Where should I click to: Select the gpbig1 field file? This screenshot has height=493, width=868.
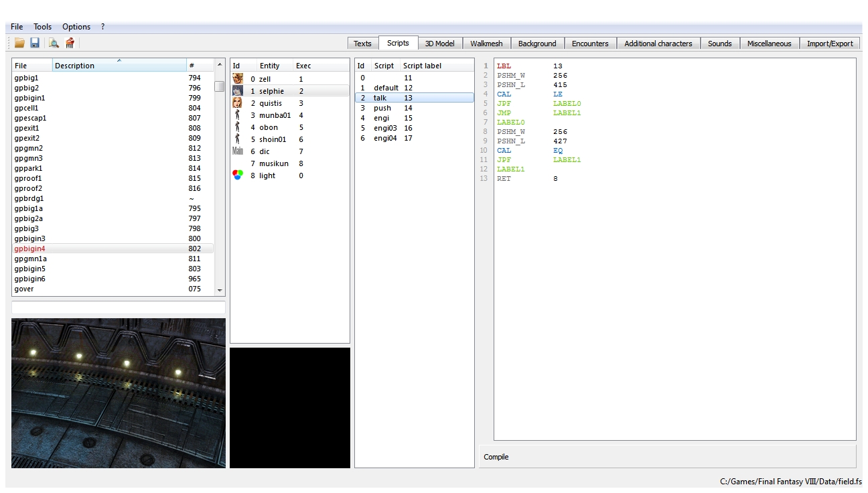coord(113,78)
